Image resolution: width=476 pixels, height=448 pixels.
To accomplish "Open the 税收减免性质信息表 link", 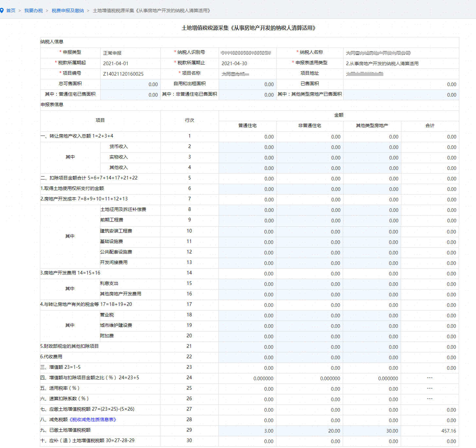I will pos(93,420).
